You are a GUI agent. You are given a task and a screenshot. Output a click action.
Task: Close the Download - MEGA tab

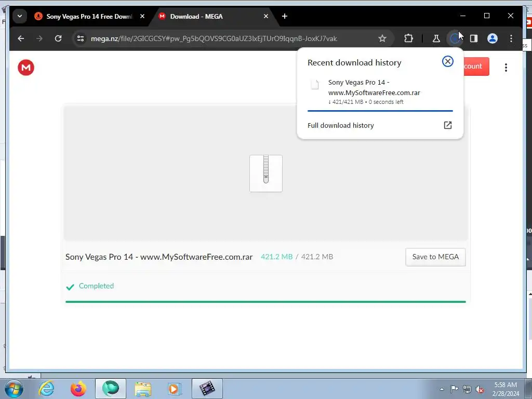[266, 16]
